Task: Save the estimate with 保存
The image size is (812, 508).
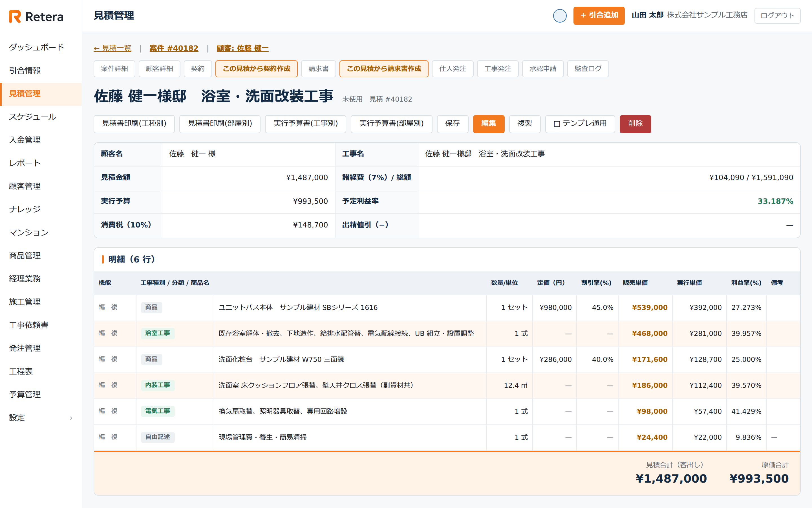Action: [x=453, y=124]
